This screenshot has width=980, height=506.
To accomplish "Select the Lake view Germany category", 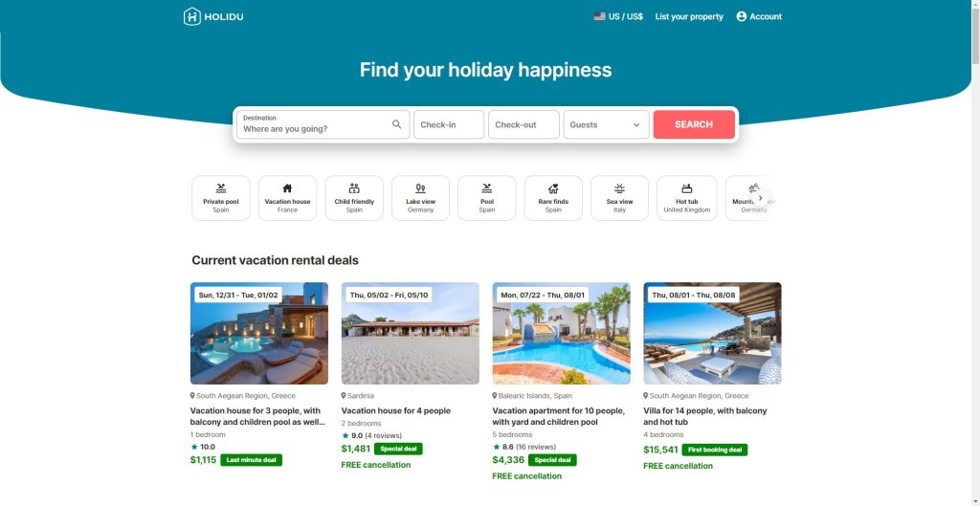I will [420, 198].
